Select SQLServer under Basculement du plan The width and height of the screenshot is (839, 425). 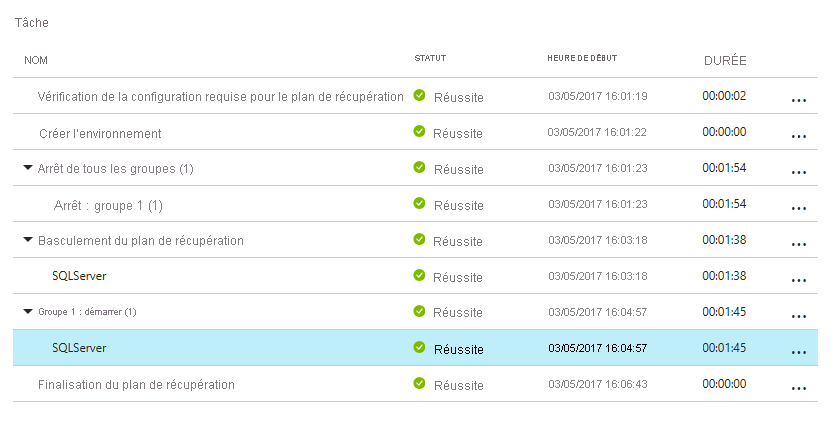(79, 276)
